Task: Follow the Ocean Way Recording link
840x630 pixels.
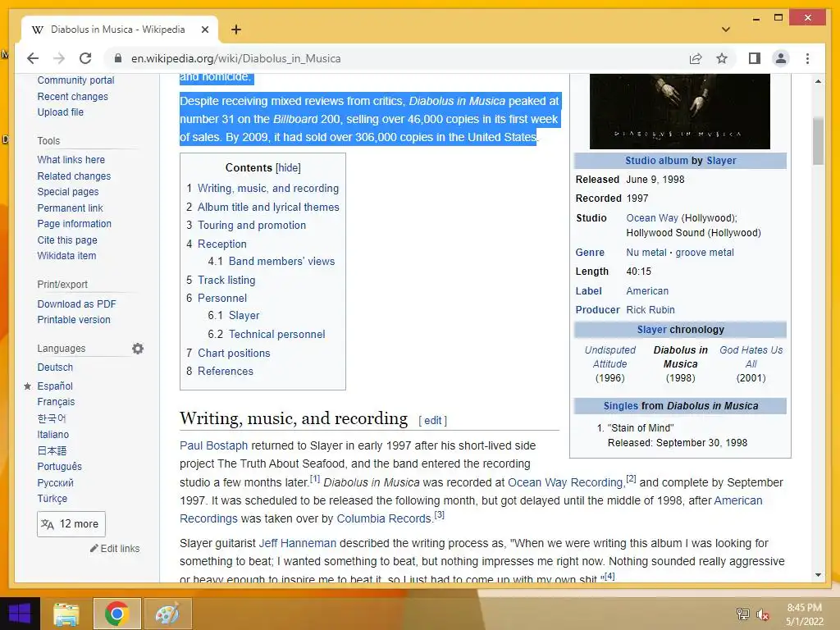Action: [x=565, y=482]
